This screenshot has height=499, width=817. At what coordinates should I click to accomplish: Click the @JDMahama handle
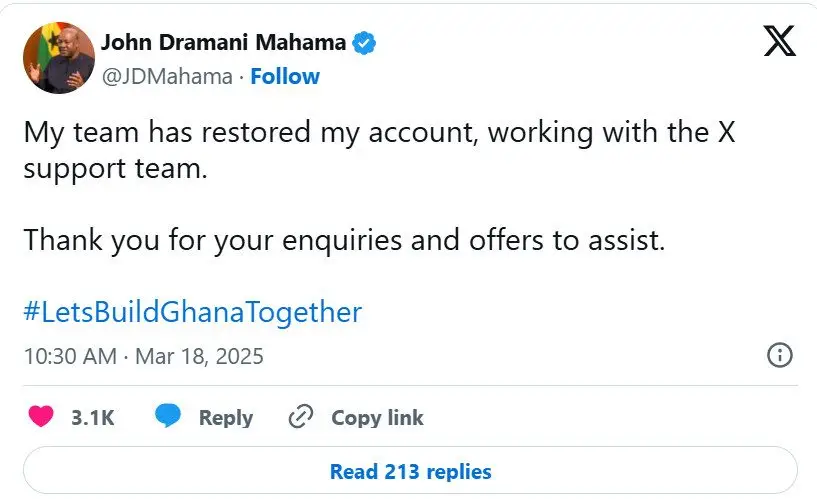166,76
